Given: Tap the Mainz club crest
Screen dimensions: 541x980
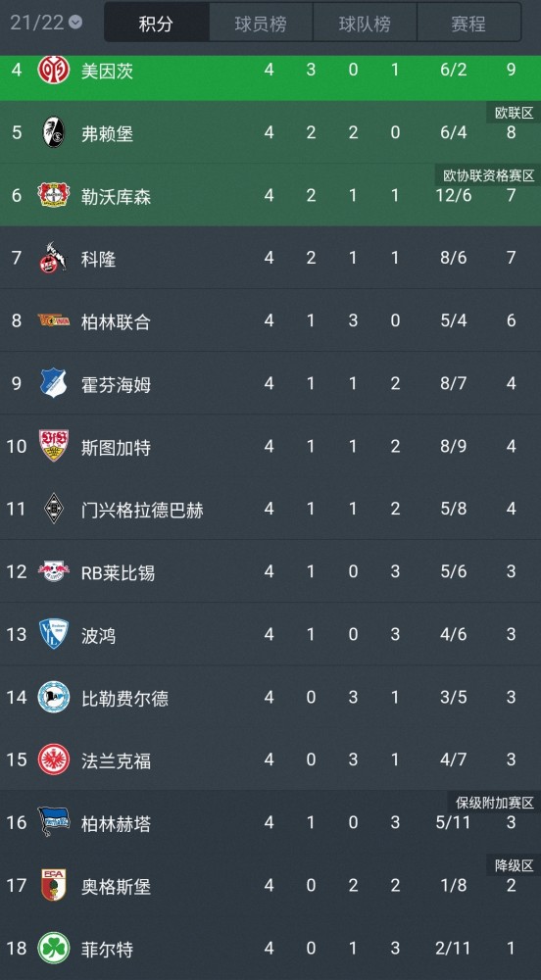Looking at the screenshot, I should pos(54,70).
